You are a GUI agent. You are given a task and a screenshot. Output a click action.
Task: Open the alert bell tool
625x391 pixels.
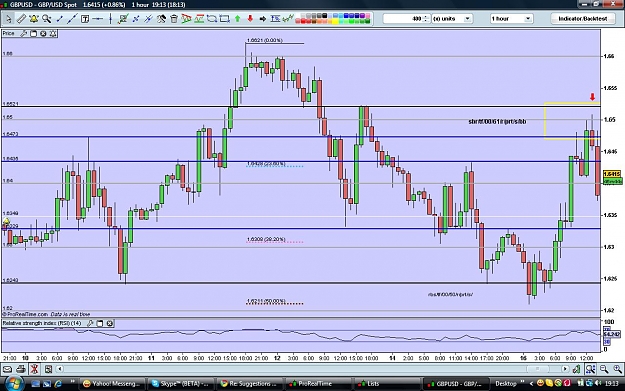34,19
